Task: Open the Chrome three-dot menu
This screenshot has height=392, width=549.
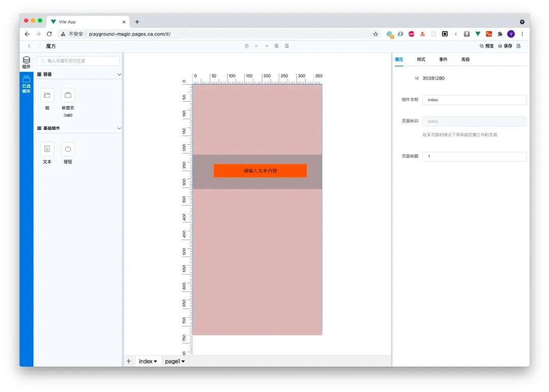Action: [522, 34]
